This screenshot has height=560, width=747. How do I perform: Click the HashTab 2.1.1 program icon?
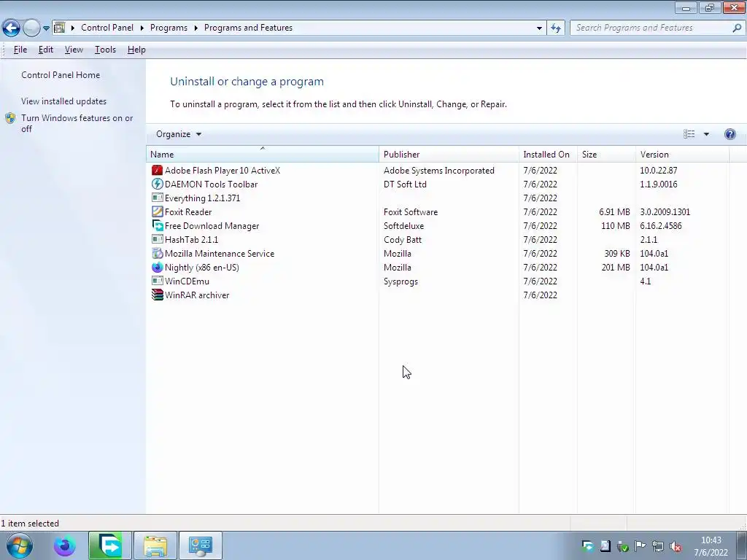click(158, 239)
